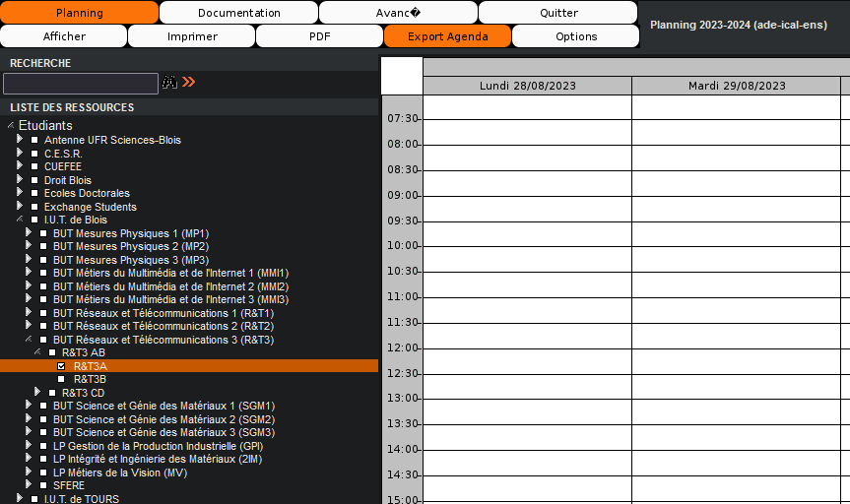Screen dimensions: 850x504
Task: Click the LISTE DES RESSOURCES heading
Action: (72, 107)
